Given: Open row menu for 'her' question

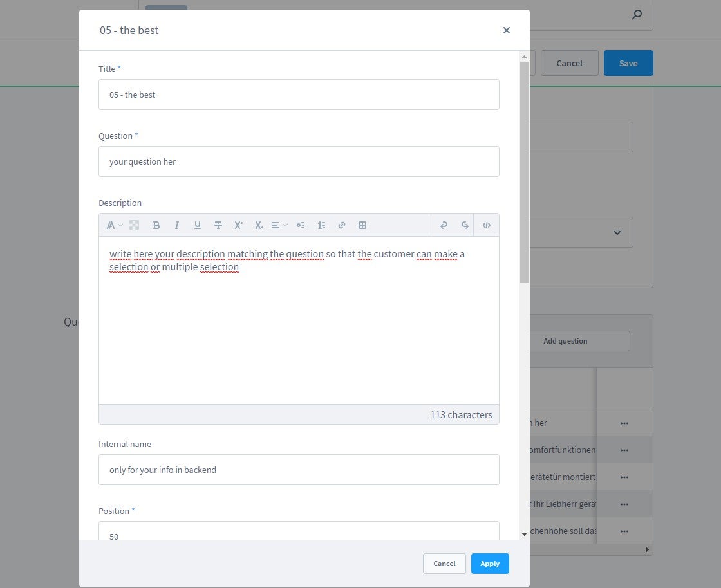Looking at the screenshot, I should tap(624, 423).
